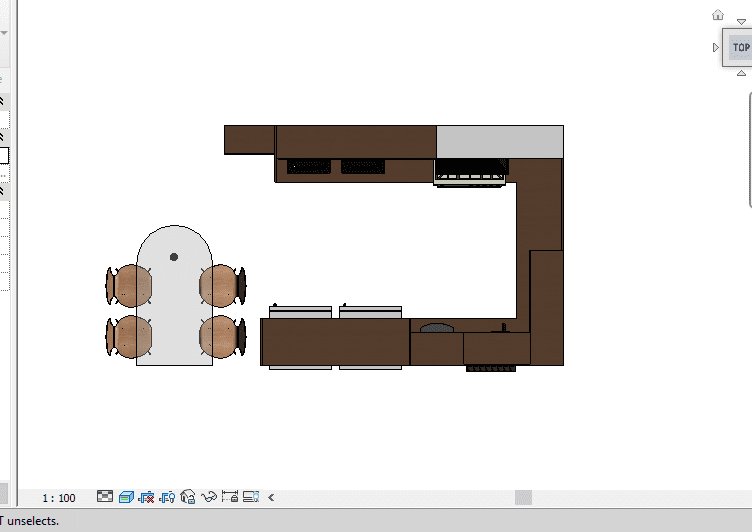Click the Detail Level icon
The image size is (752, 532).
[x=105, y=497]
